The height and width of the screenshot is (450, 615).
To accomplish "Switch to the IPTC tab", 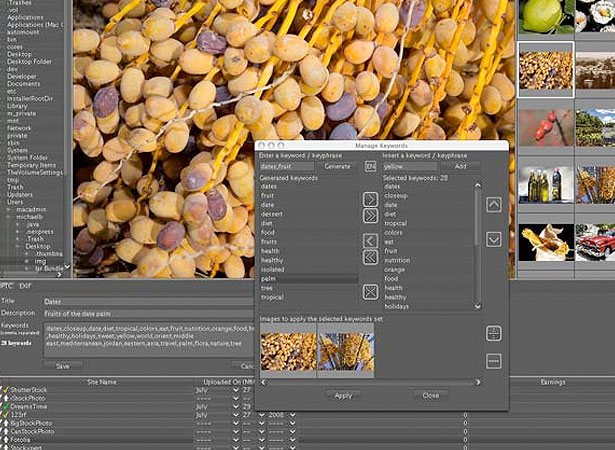I will 7,286.
